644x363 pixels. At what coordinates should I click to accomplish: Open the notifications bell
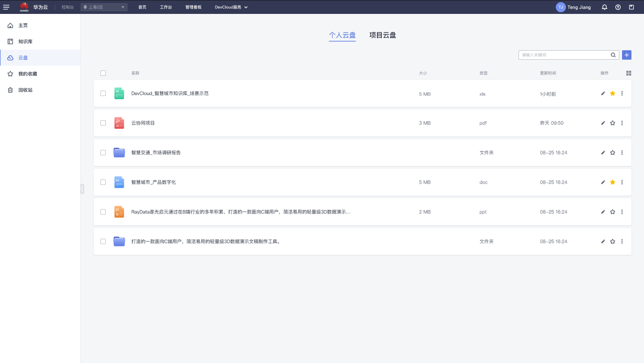(x=605, y=7)
